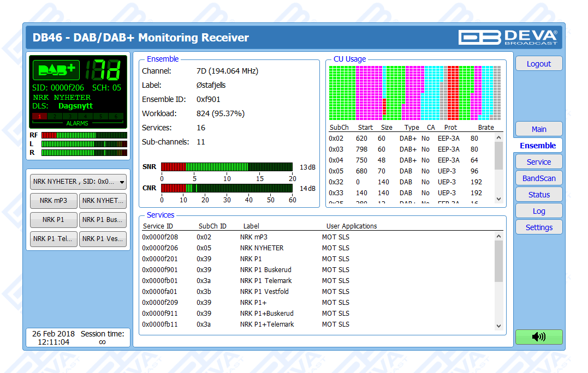Click the SNR level meter bar
588x373 pixels.
[228, 167]
